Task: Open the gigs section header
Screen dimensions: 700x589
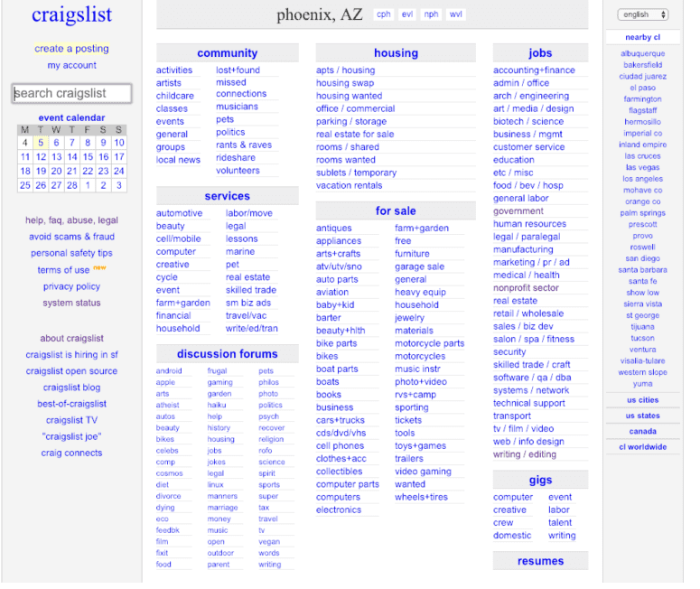Action: coord(540,480)
